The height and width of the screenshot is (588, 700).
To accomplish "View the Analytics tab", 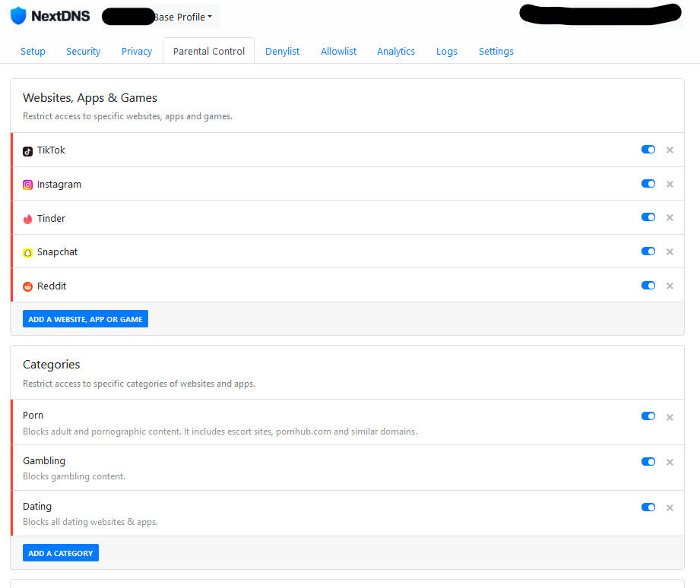I will 396,52.
